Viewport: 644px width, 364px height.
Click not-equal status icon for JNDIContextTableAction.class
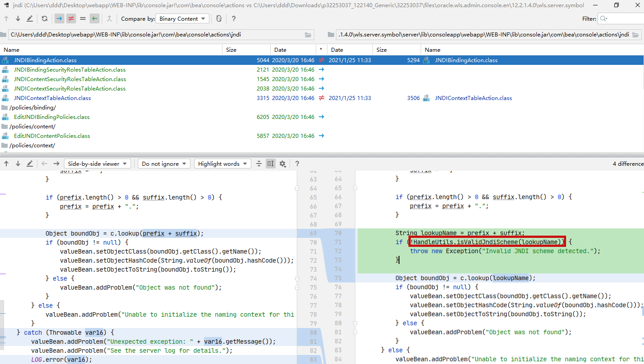[322, 98]
